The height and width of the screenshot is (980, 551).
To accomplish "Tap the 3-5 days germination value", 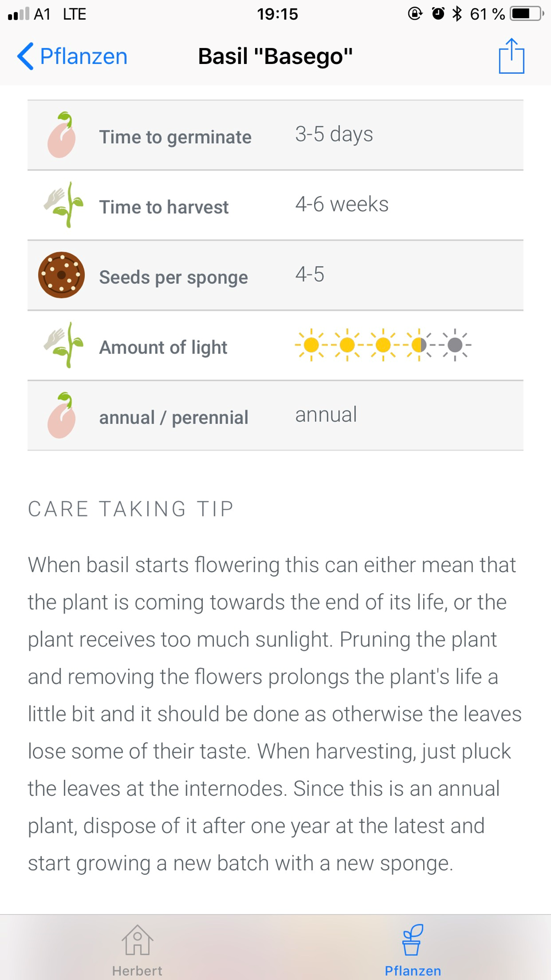I will tap(334, 134).
